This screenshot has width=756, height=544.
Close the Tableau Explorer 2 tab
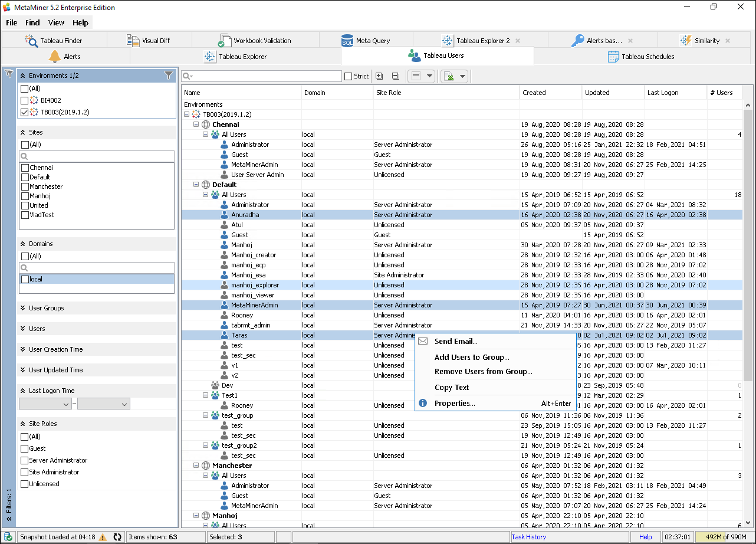click(x=518, y=41)
